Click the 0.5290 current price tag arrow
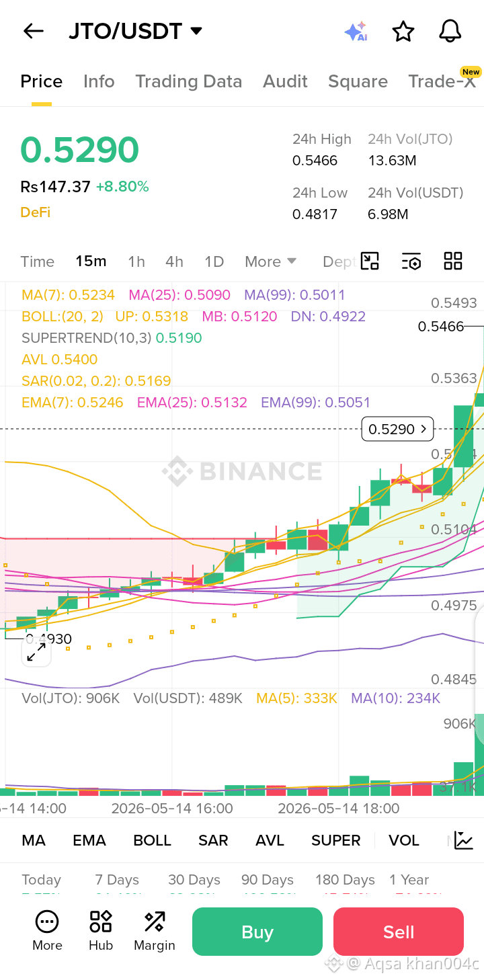Image resolution: width=484 pixels, height=980 pixels. click(x=424, y=429)
